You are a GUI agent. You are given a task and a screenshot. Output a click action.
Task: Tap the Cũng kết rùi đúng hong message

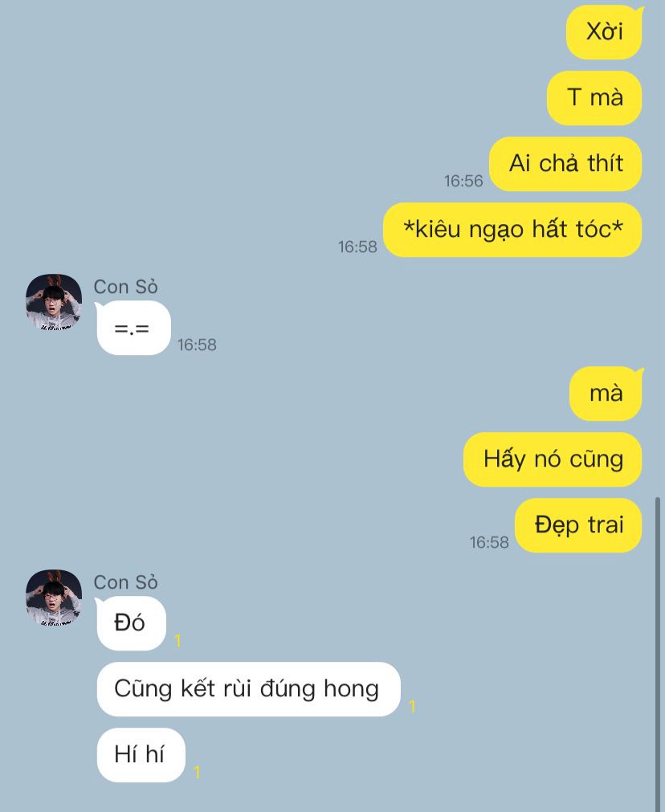(249, 689)
